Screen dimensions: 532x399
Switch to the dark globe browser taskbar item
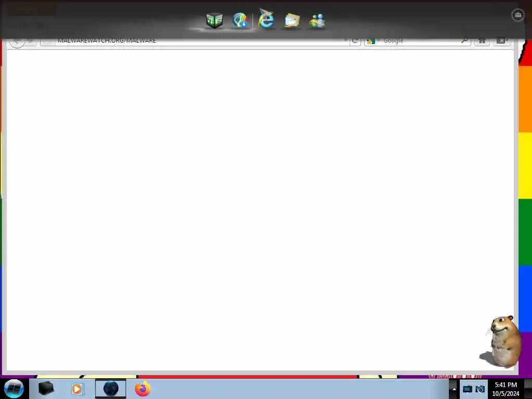pyautogui.click(x=111, y=389)
